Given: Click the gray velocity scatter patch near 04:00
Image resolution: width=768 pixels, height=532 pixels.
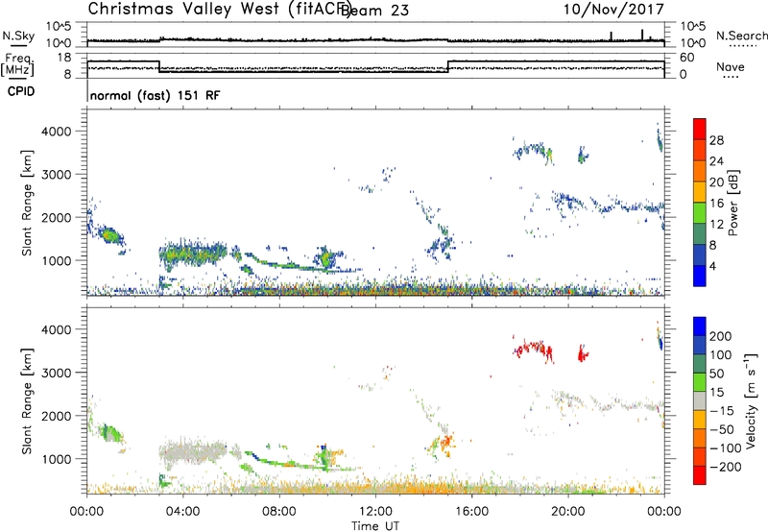Looking at the screenshot, I should point(193,451).
